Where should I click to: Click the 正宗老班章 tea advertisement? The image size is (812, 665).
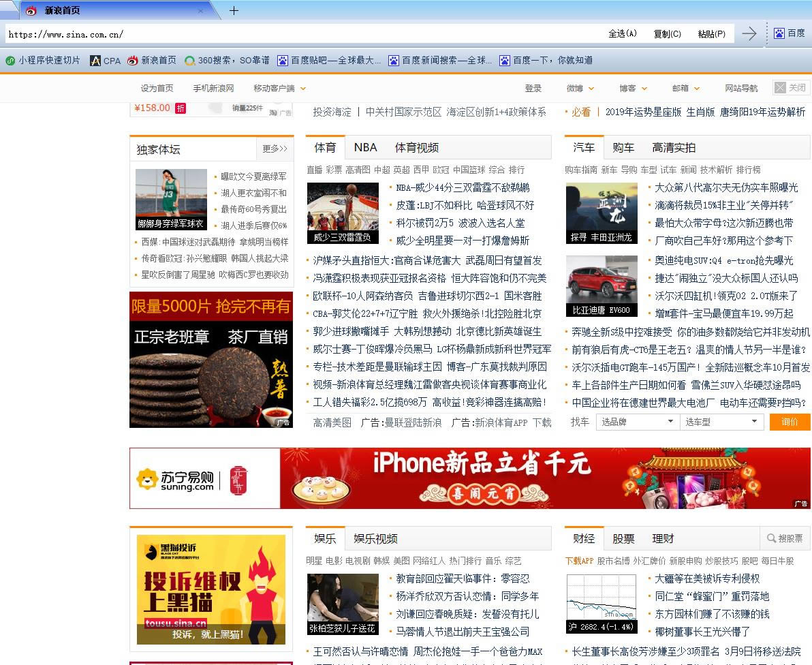click(211, 360)
